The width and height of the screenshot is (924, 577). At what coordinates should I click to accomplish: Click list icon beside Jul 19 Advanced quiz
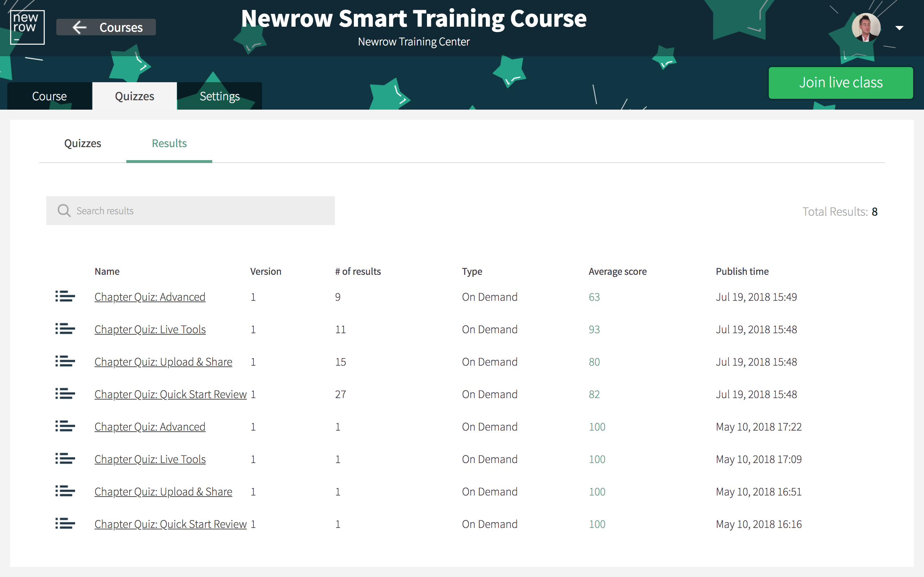[x=65, y=296]
